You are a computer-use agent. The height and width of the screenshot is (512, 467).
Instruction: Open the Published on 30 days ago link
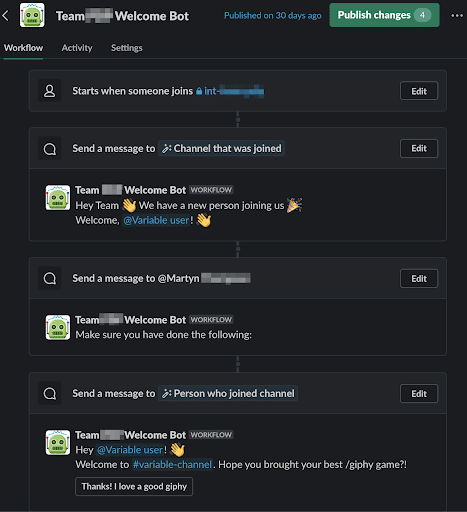pos(273,16)
